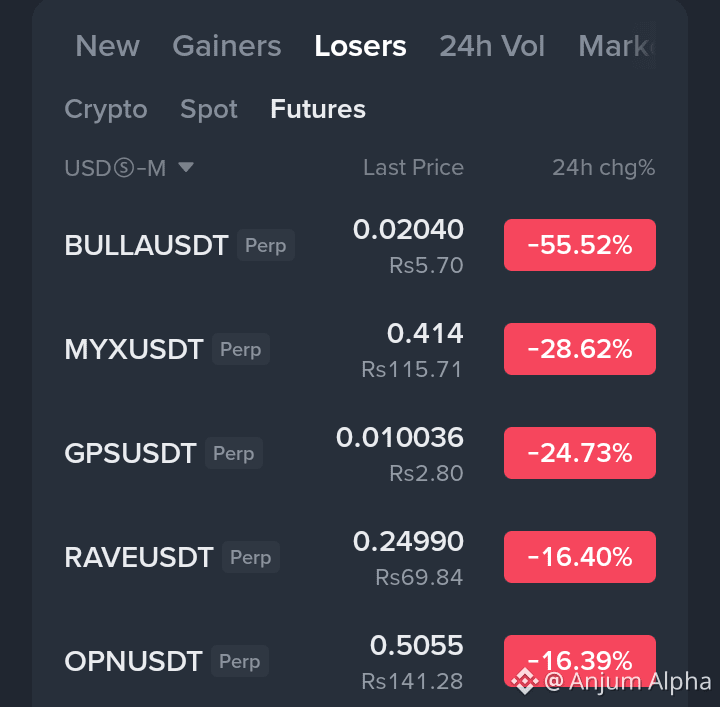Image resolution: width=720 pixels, height=707 pixels.
Task: Open the MYXUSDT perpetual pair
Action: pyautogui.click(x=134, y=350)
